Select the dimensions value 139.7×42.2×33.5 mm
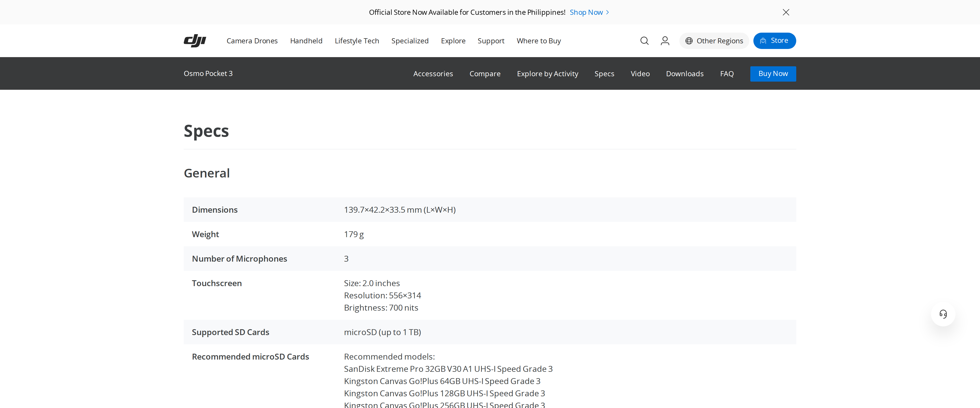 pos(400,210)
